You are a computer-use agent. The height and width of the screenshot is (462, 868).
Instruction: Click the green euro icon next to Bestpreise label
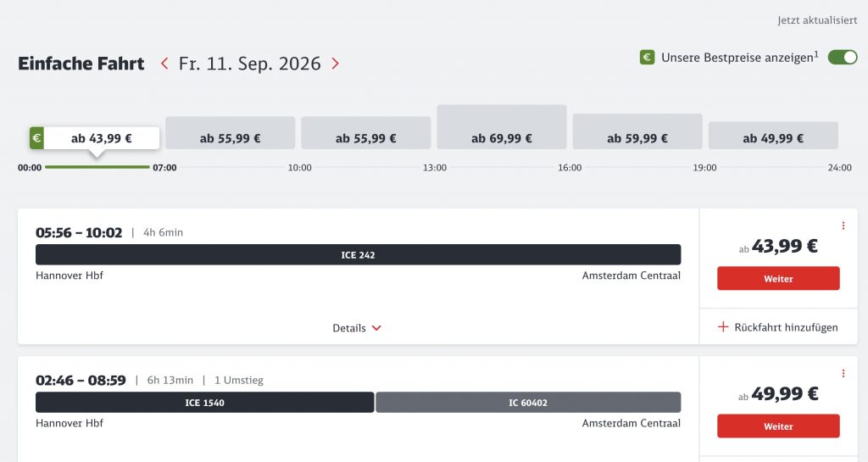click(x=647, y=57)
